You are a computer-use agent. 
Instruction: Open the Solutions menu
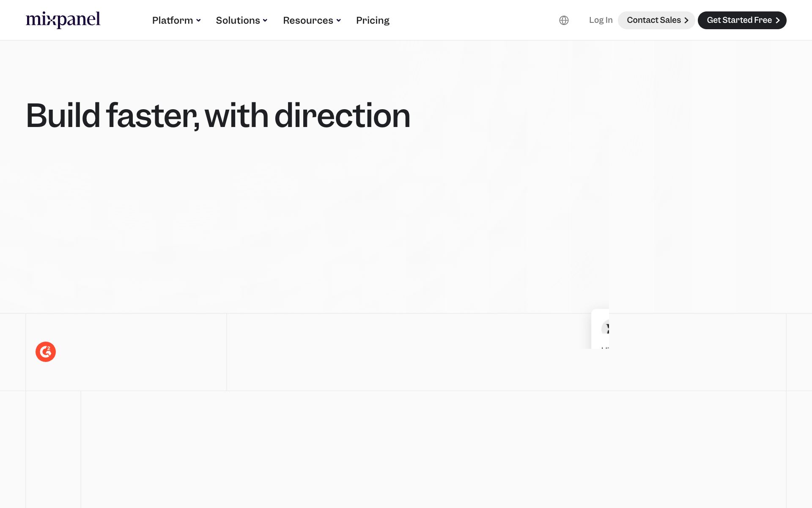click(241, 20)
